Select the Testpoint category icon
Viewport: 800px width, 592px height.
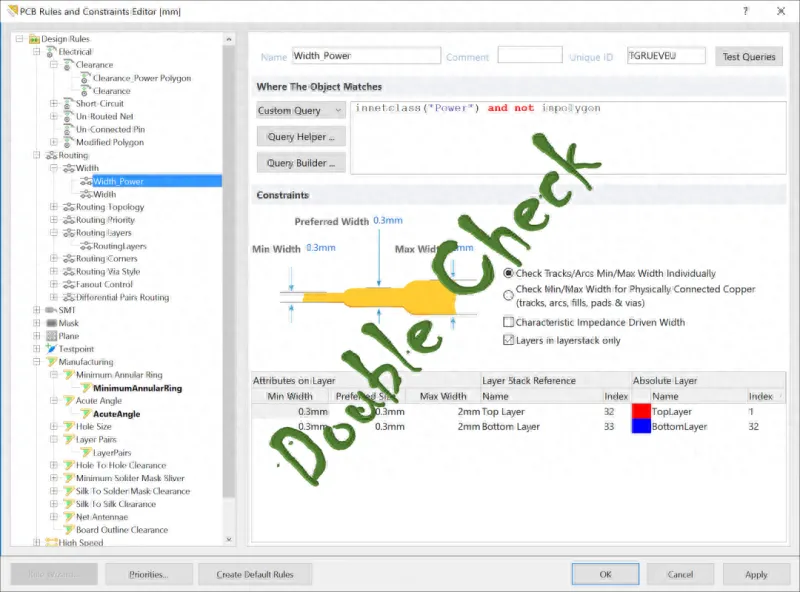coord(51,348)
